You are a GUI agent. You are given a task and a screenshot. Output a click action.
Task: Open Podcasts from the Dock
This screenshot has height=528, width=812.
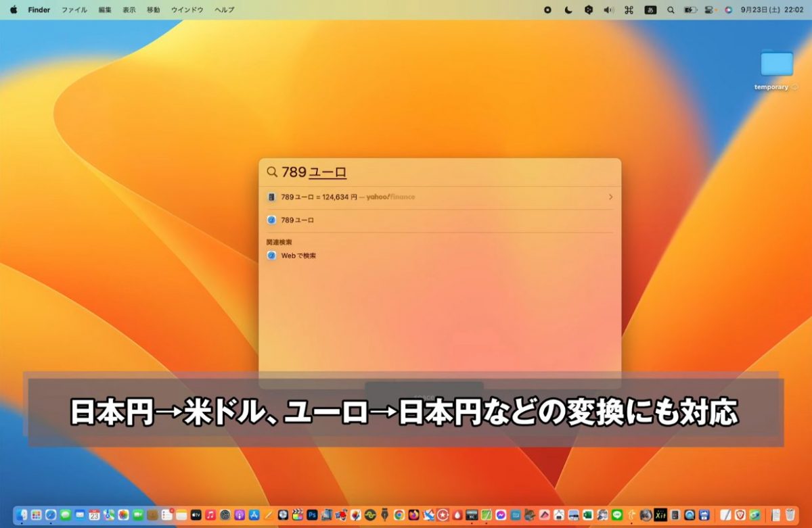tap(240, 515)
